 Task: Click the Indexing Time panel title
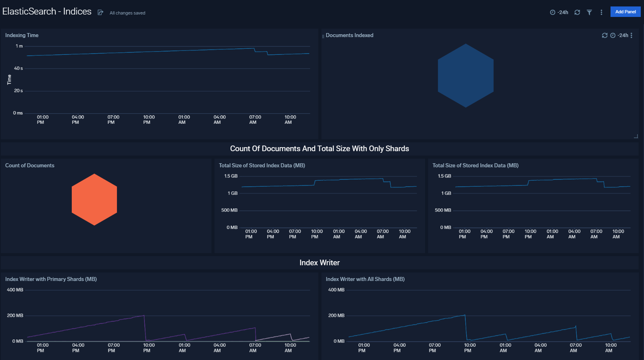click(x=22, y=35)
